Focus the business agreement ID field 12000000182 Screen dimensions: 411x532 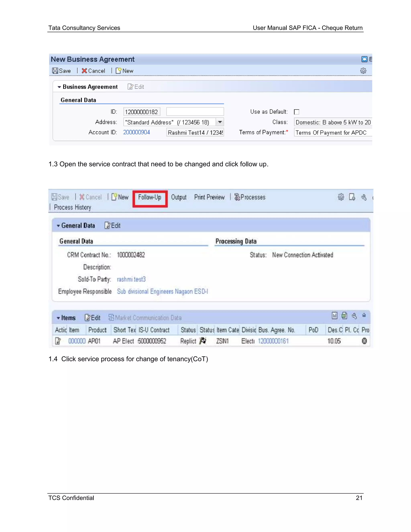coord(142,112)
